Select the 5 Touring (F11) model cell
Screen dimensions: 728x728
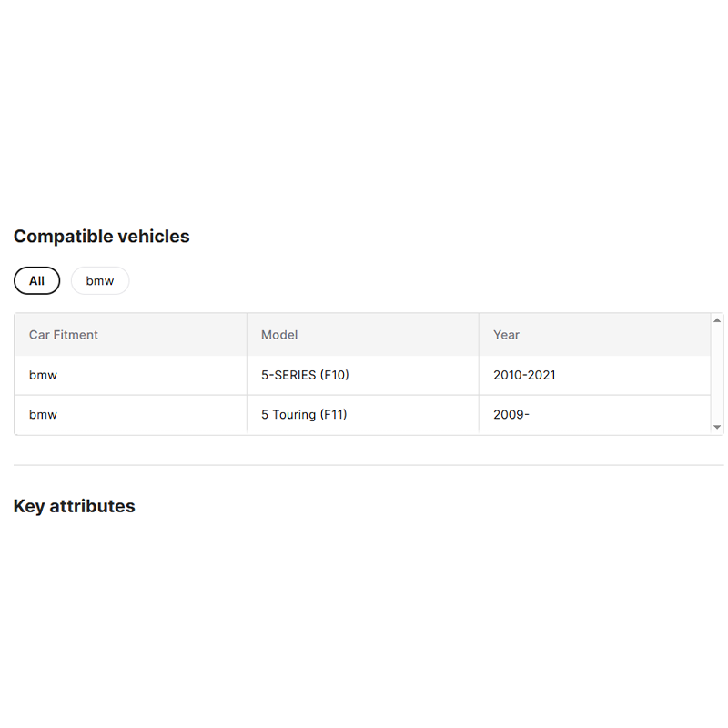pos(304,415)
